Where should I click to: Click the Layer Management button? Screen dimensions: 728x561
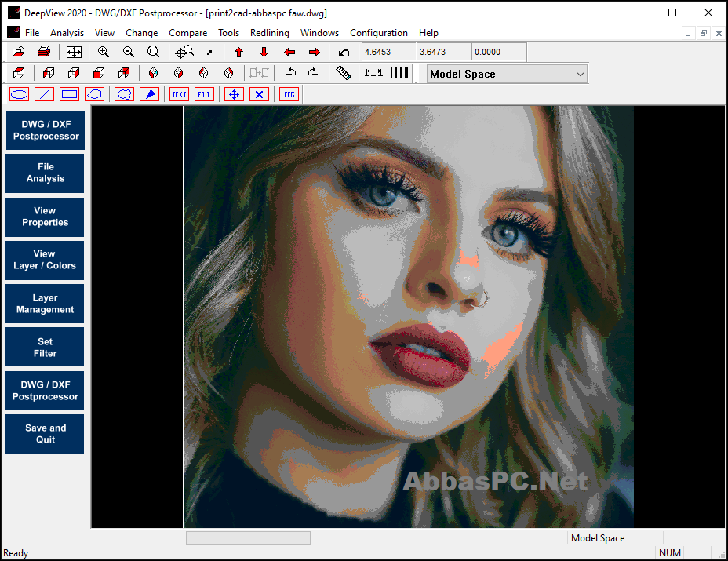(45, 304)
